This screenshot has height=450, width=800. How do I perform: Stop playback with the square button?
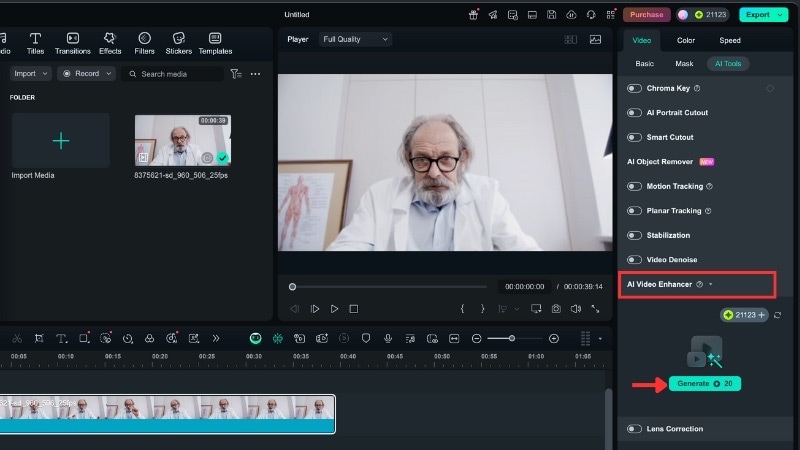pos(354,309)
